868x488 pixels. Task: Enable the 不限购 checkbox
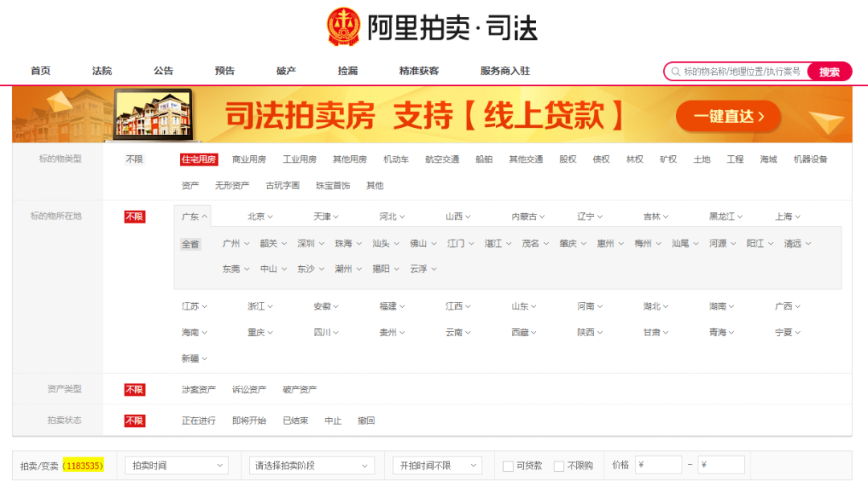coord(559,466)
